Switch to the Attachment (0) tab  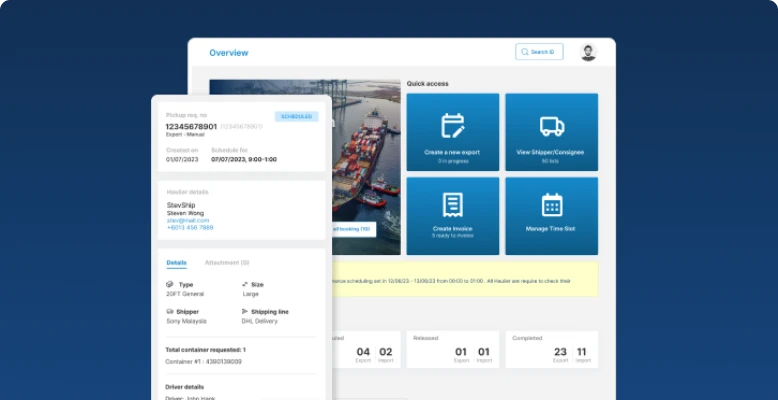tap(227, 263)
